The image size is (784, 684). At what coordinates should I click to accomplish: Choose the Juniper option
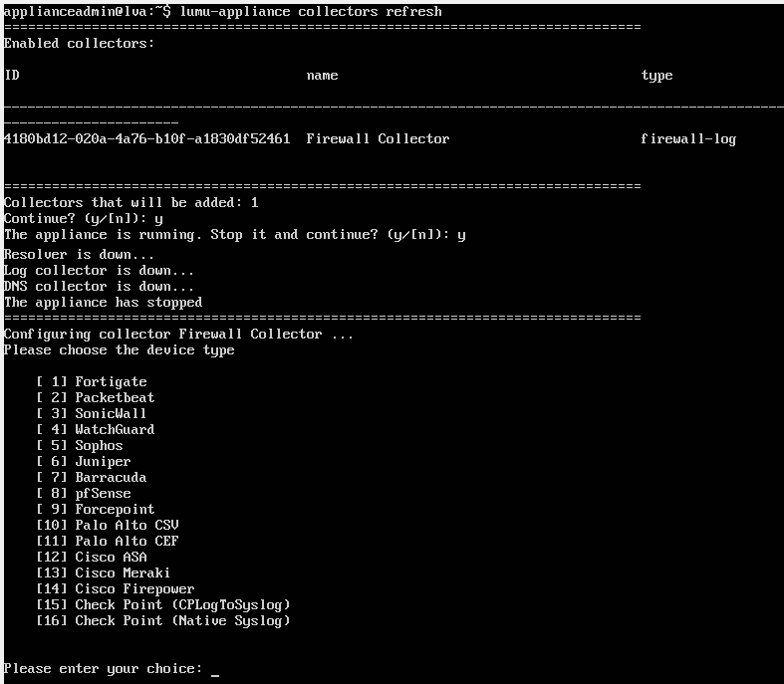103,461
